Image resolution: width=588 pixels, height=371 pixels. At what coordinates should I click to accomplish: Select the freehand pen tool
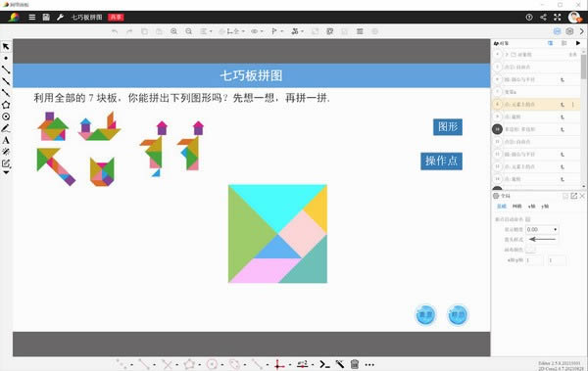pyautogui.click(x=6, y=128)
